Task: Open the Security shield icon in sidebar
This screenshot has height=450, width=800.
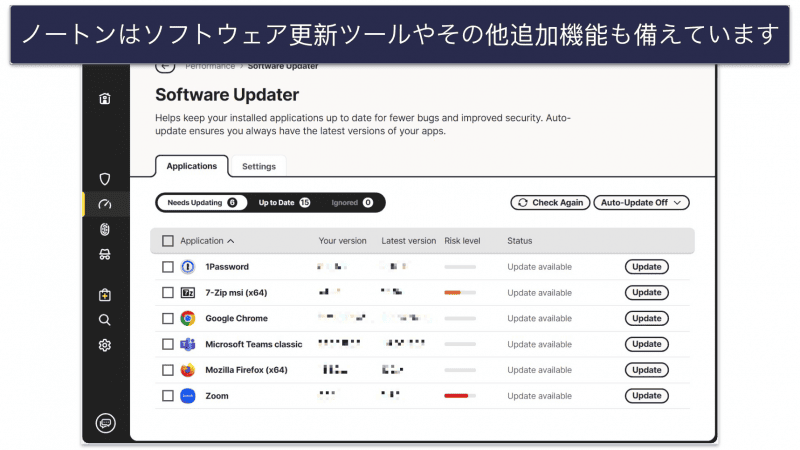Action: 105,179
